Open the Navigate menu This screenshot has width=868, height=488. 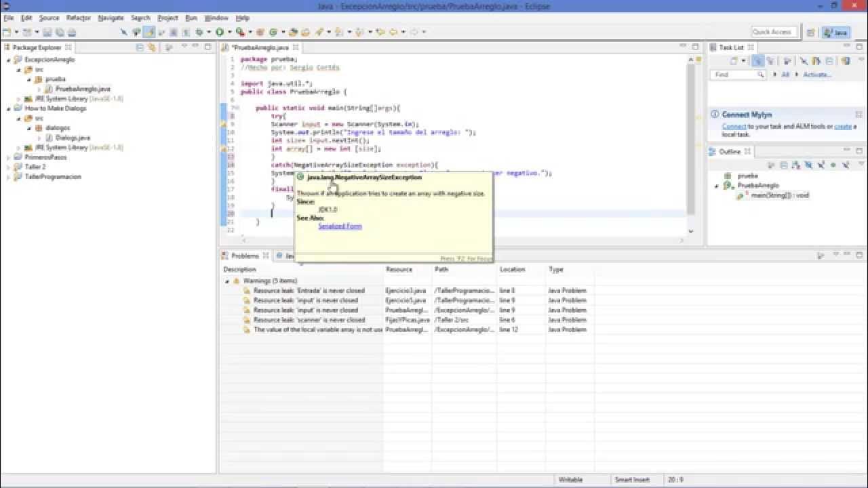click(x=111, y=18)
